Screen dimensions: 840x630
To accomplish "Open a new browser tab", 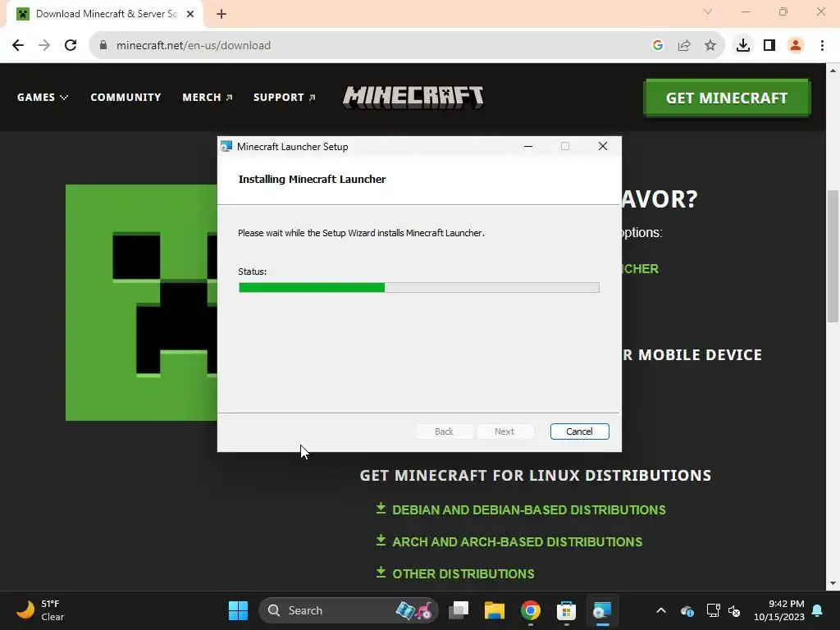I will coord(221,14).
